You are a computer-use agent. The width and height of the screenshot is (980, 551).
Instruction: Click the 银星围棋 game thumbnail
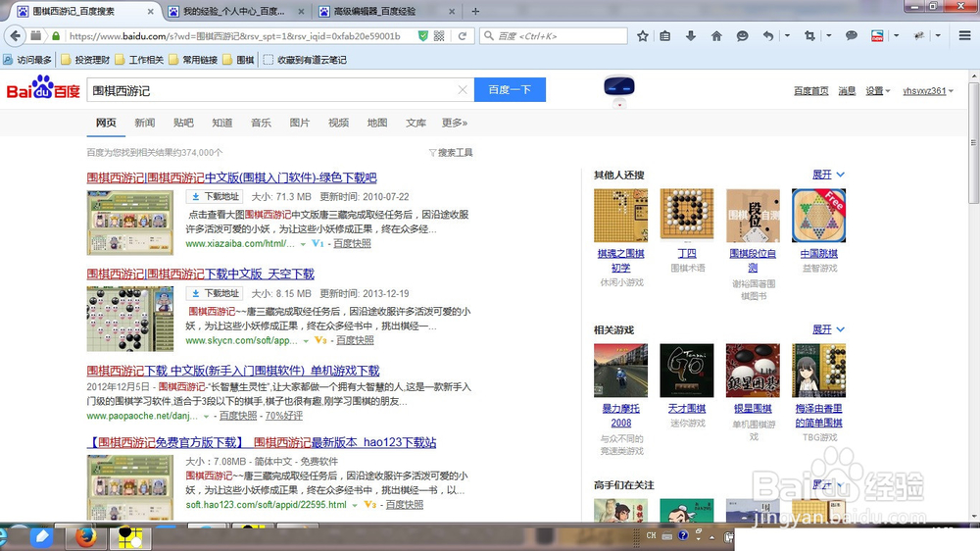click(753, 371)
